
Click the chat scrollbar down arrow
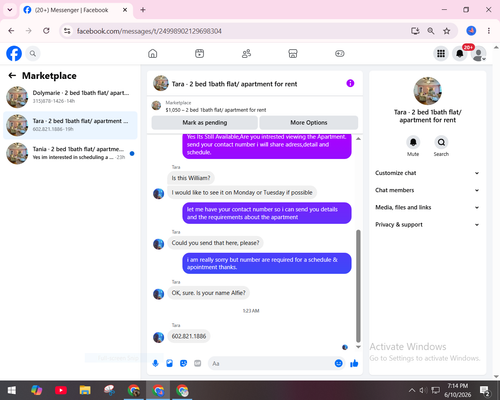[x=358, y=347]
